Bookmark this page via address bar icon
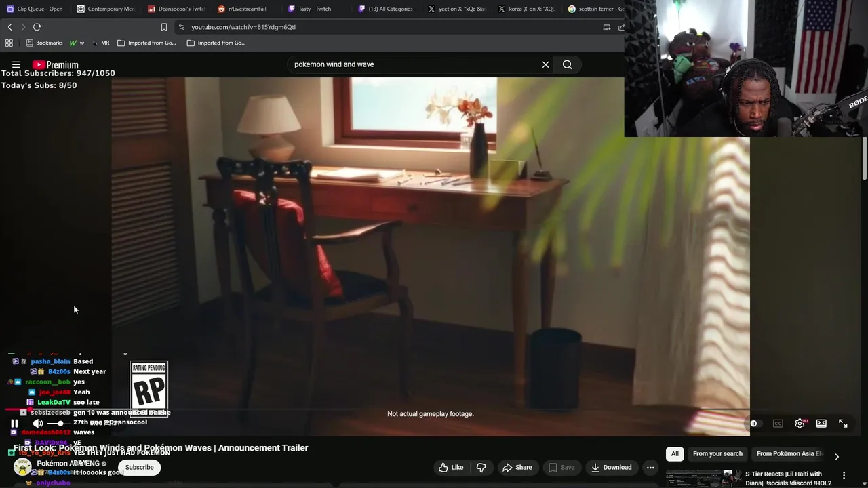 [164, 27]
